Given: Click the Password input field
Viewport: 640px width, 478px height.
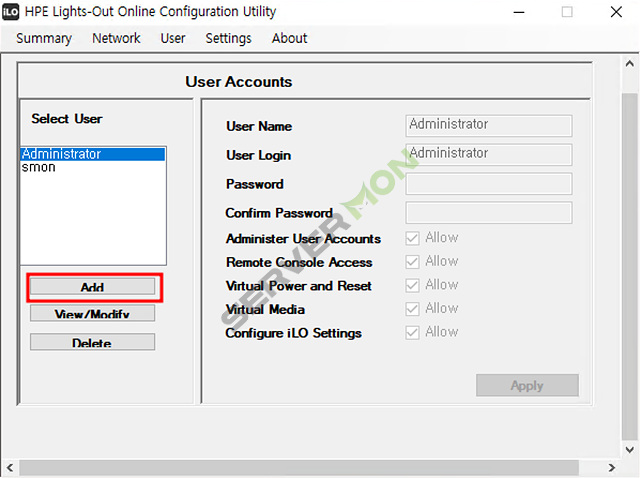Looking at the screenshot, I should tap(489, 184).
